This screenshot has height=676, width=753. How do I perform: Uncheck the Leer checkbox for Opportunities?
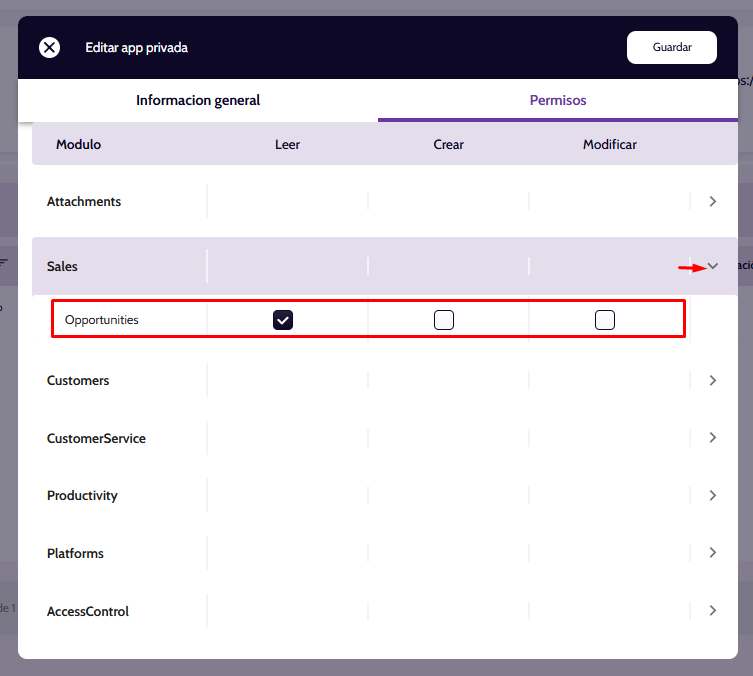(x=283, y=320)
